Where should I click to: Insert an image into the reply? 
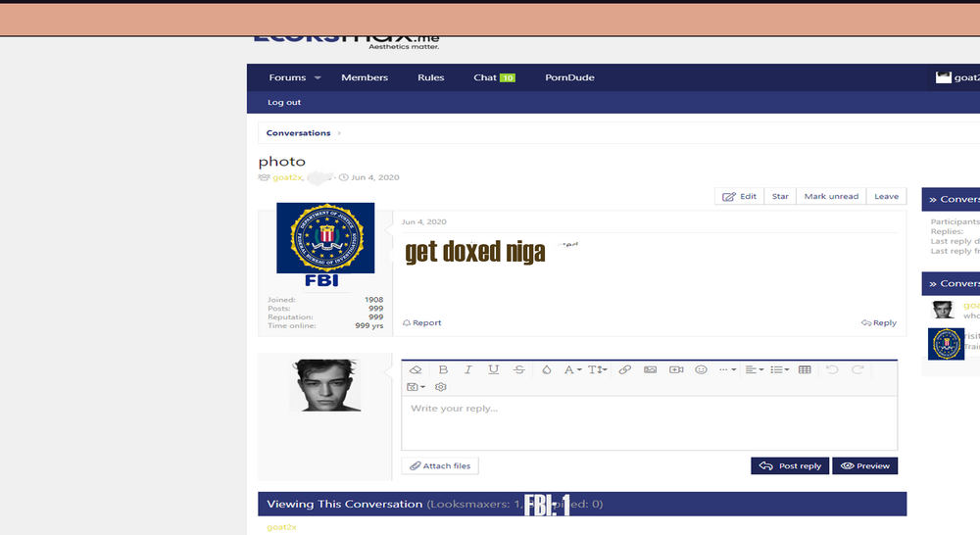650,370
